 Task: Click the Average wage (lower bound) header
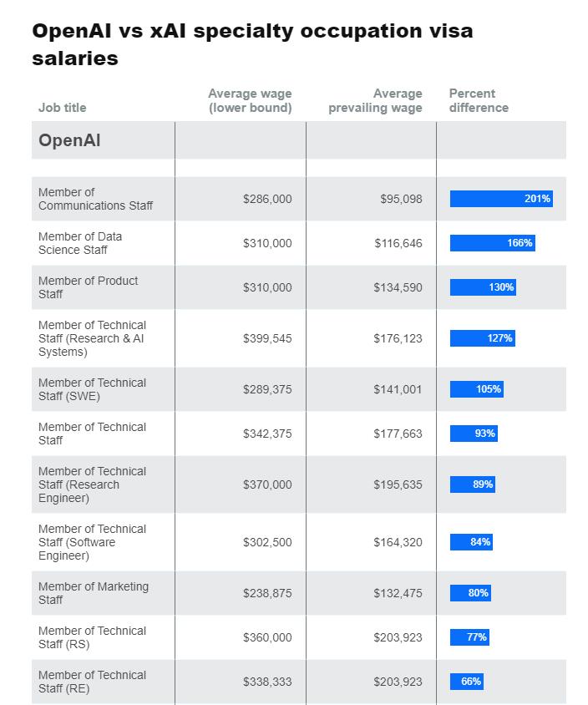tap(250, 100)
